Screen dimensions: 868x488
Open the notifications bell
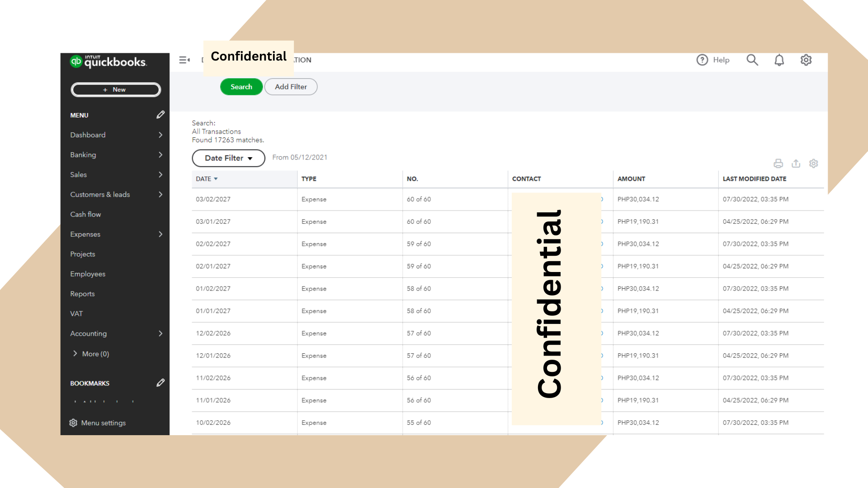[x=779, y=60]
